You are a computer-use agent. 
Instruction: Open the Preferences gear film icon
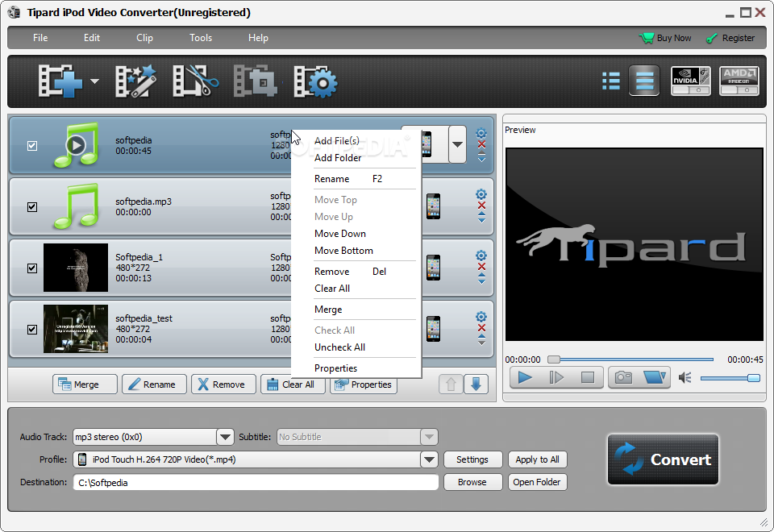coord(315,81)
